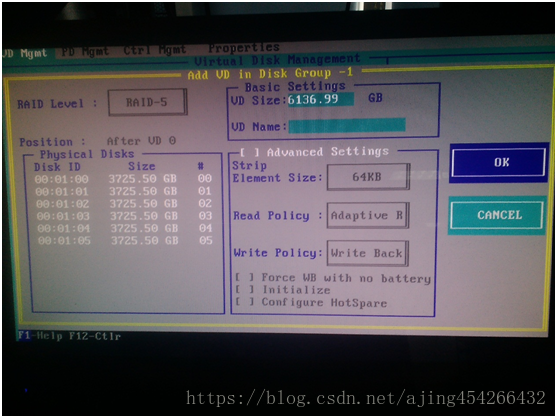Open the RAID Level RAID-5 selector
Viewport: 557px width, 418px height.
coord(147,102)
